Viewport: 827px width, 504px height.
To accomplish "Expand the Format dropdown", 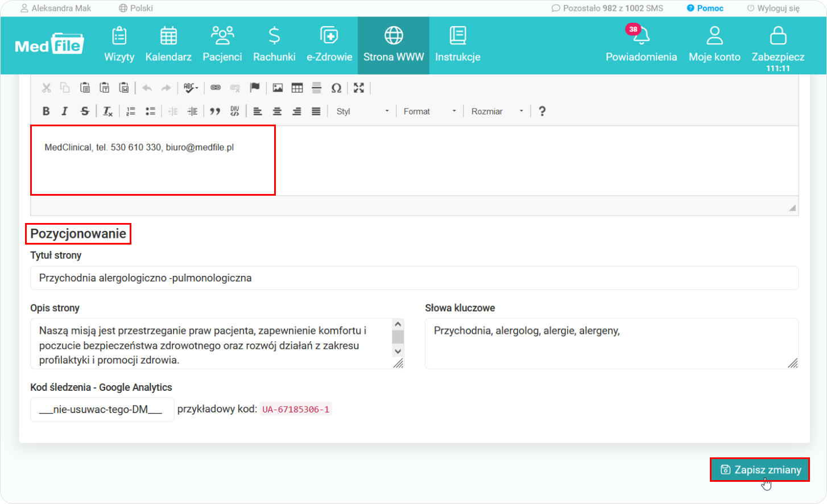I will coord(429,111).
